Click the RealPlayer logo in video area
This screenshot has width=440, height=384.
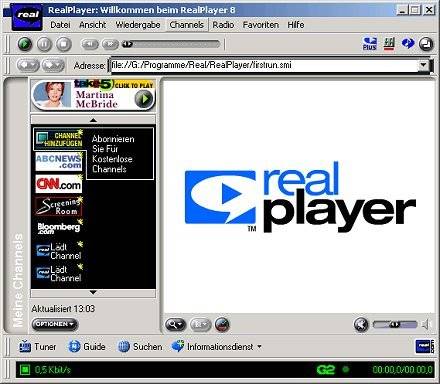click(300, 197)
